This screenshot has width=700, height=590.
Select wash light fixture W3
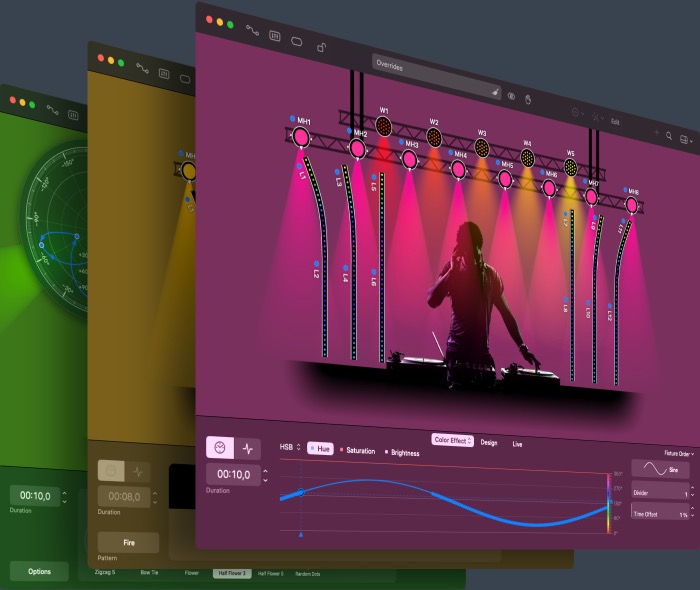click(482, 148)
